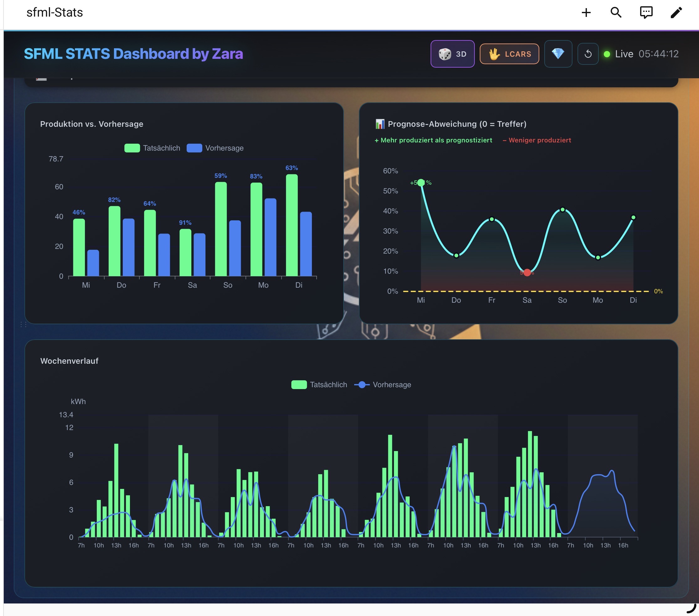The width and height of the screenshot is (699, 616).
Task: Click the green Mi peak point on deviation chart
Action: (x=421, y=182)
